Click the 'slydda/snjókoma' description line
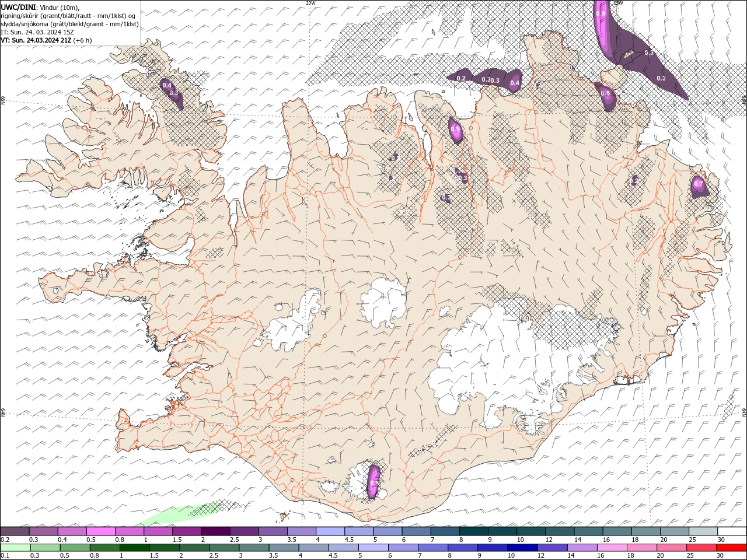Image resolution: width=747 pixels, height=560 pixels. [x=70, y=24]
